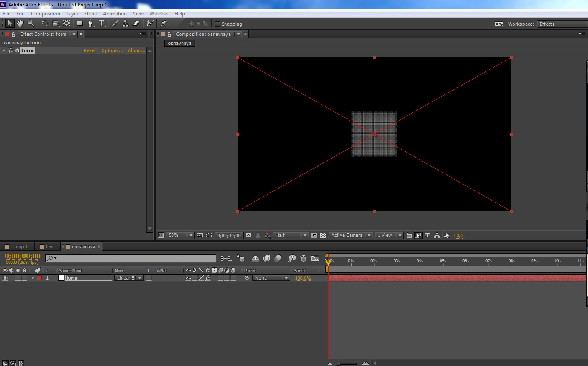Open the composition flowchart icon in viewer
The height and width of the screenshot is (366, 588).
pyautogui.click(x=437, y=235)
